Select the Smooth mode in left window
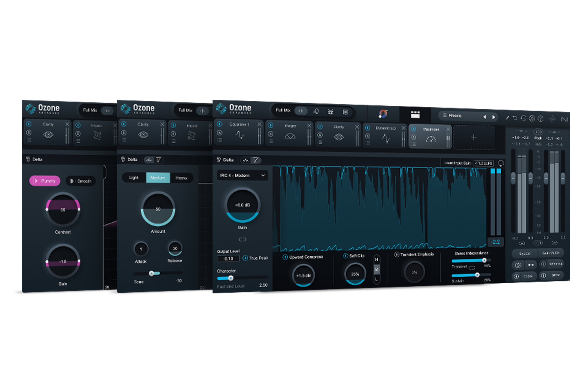Screen dimensions: 588x392 [81, 181]
